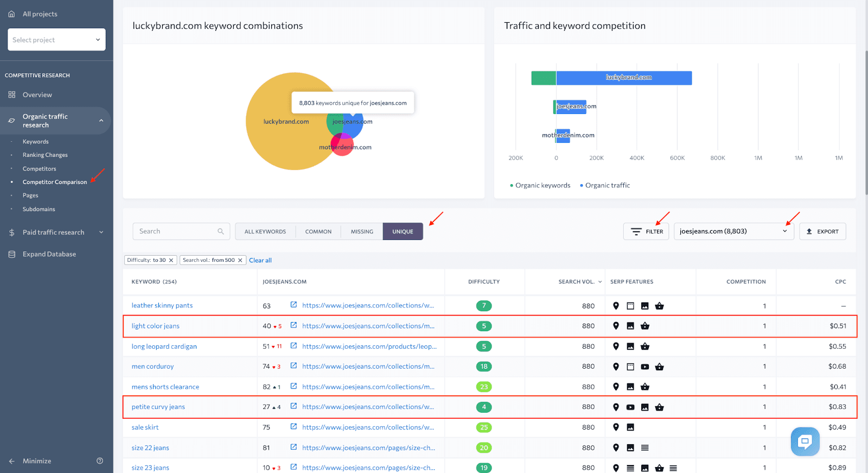
Task: Open external link icon in leather skinny pants row
Action: pyautogui.click(x=293, y=305)
